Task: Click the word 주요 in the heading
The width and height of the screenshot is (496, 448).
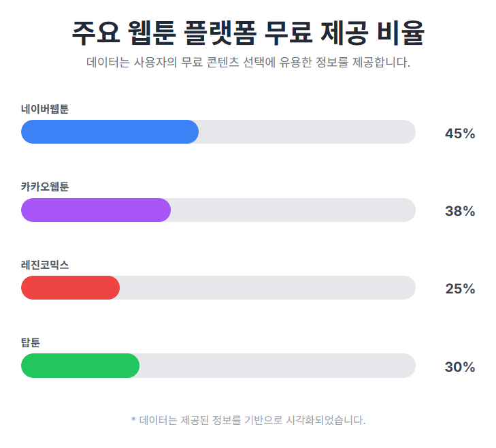Action: pos(95,33)
